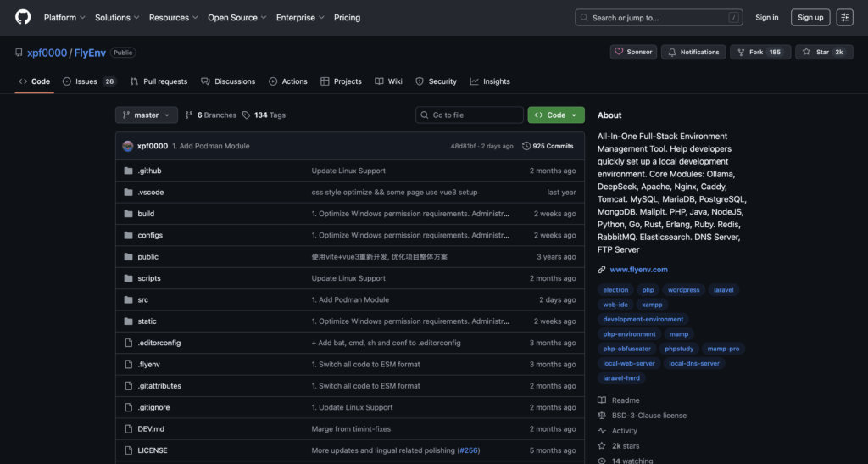Image resolution: width=868 pixels, height=464 pixels.
Task: Click the commit history clock icon
Action: coord(526,146)
